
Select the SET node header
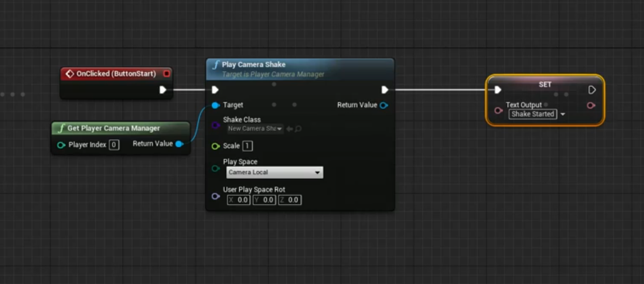pos(545,84)
